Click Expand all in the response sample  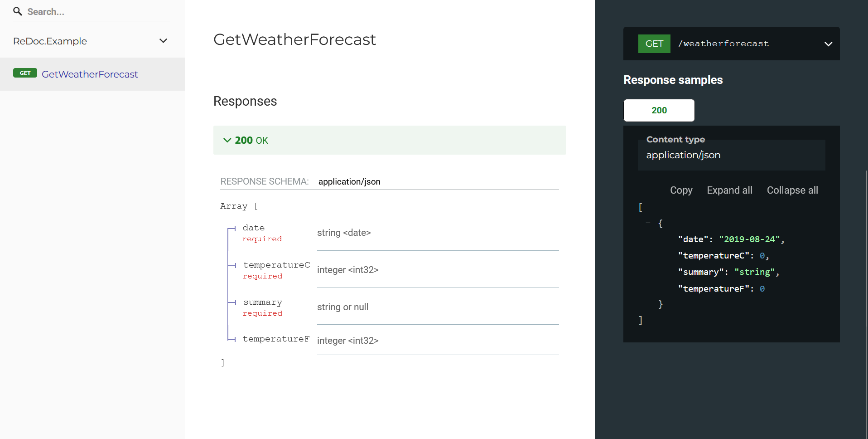[729, 190]
